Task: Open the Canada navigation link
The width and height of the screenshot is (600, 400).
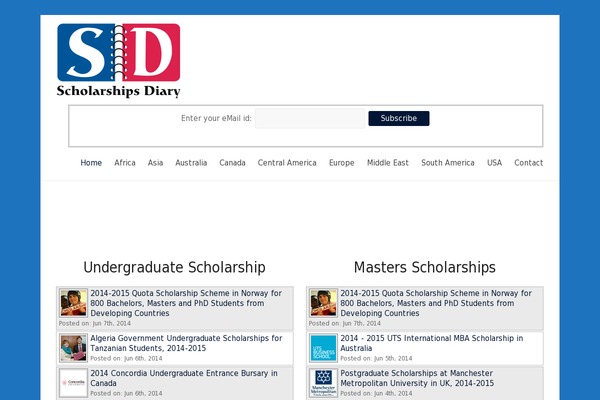Action: [x=232, y=163]
